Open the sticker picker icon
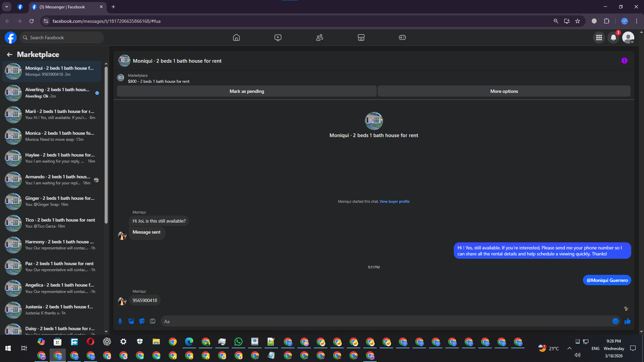The width and height of the screenshot is (644, 362). (142, 321)
